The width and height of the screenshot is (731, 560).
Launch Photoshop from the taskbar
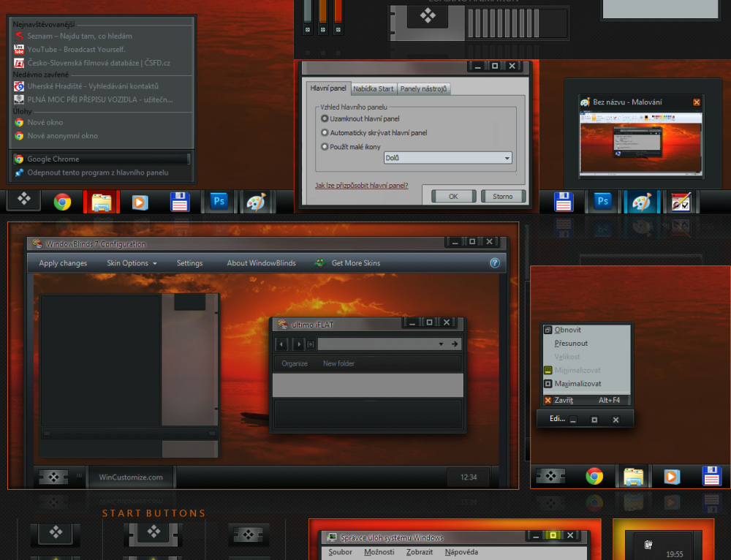219,202
